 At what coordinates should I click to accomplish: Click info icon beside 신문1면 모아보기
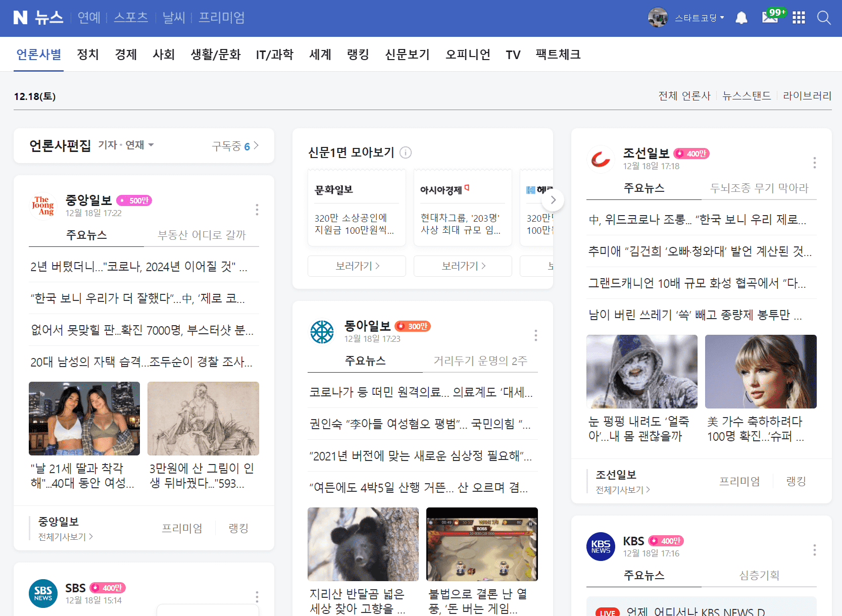406,152
